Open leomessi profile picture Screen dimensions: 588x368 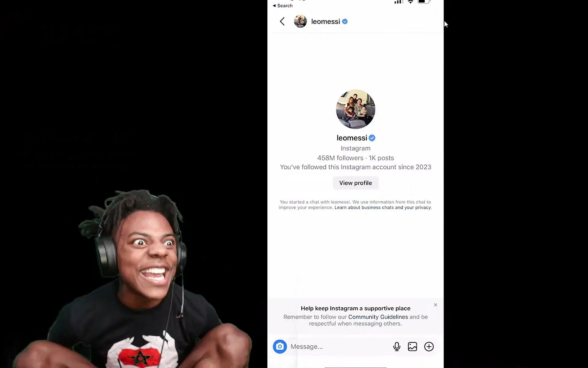(x=356, y=109)
